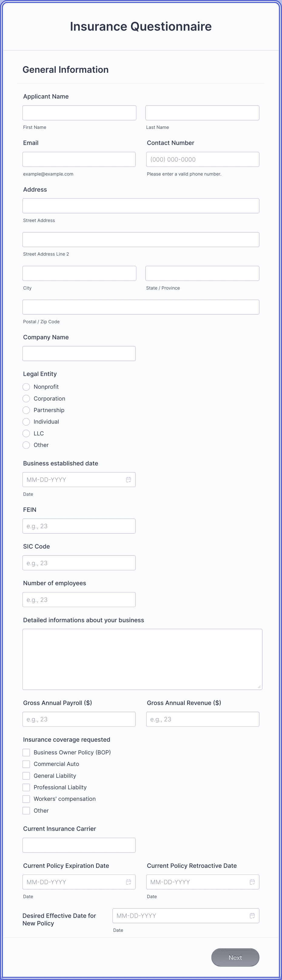Click the Gross Annual Payroll field
The width and height of the screenshot is (282, 980).
click(79, 719)
